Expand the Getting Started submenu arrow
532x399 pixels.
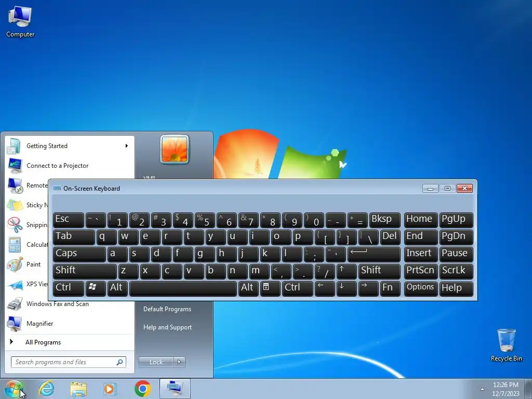tap(127, 146)
